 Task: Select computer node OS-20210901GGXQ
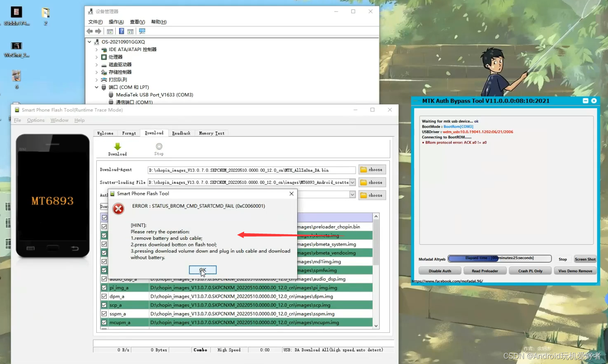[x=123, y=42]
